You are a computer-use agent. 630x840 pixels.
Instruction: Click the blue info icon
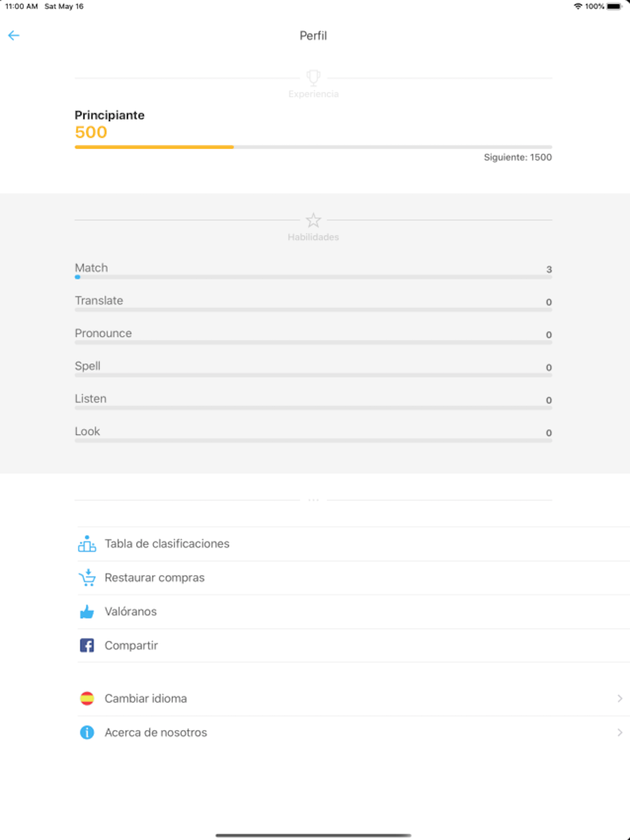[x=87, y=732]
